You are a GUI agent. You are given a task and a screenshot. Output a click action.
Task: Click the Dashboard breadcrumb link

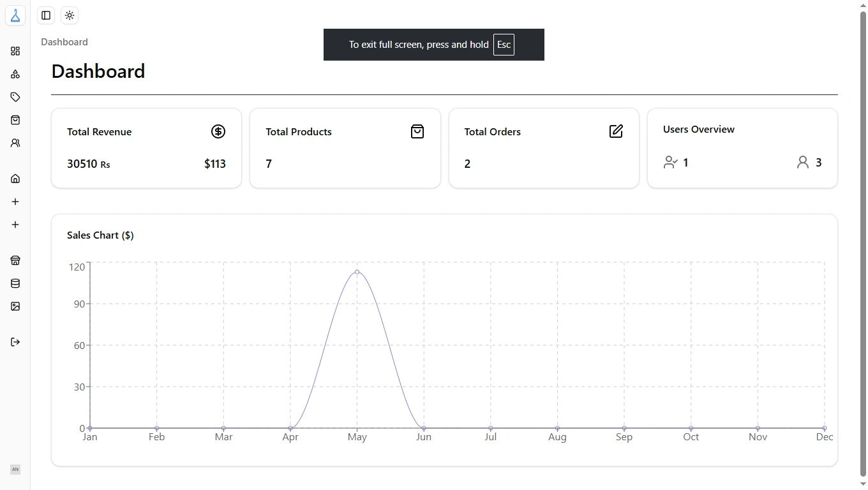click(64, 42)
